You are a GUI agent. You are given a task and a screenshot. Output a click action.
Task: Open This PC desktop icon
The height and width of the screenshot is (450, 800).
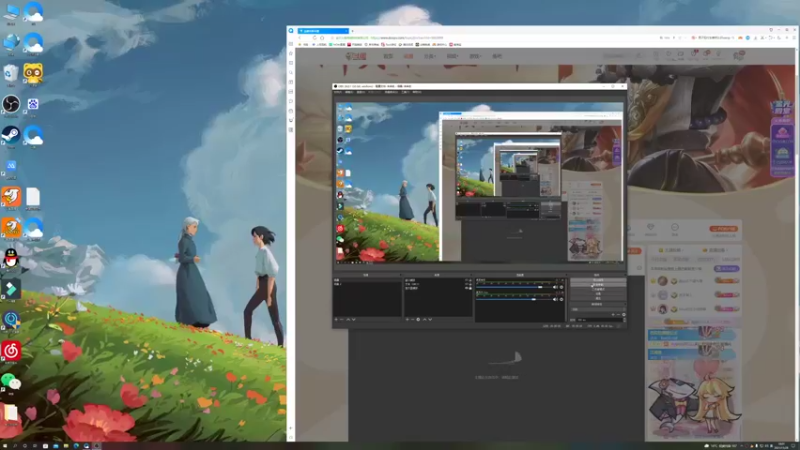[11, 12]
